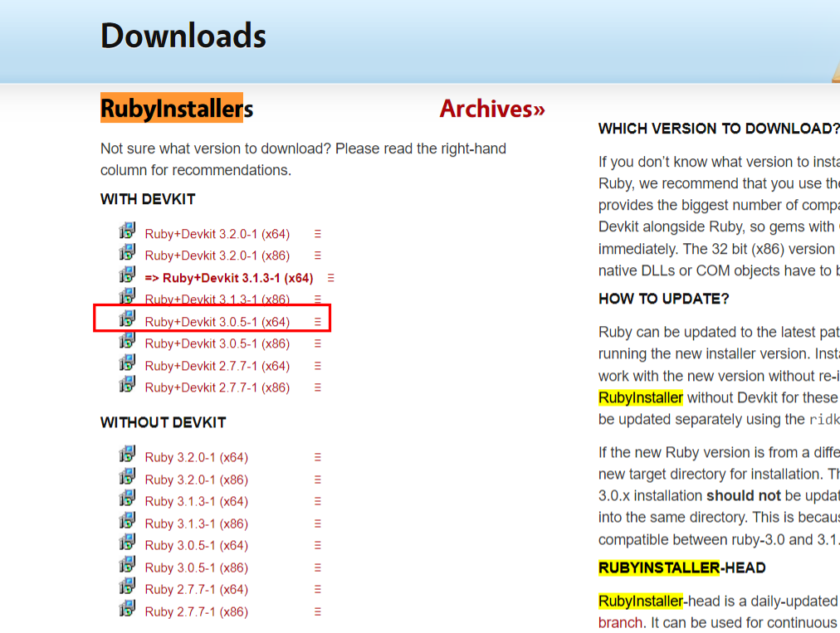This screenshot has width=840, height=633.
Task: Download Ruby 3.1.3-1 (x64) without Devkit
Action: click(x=196, y=501)
